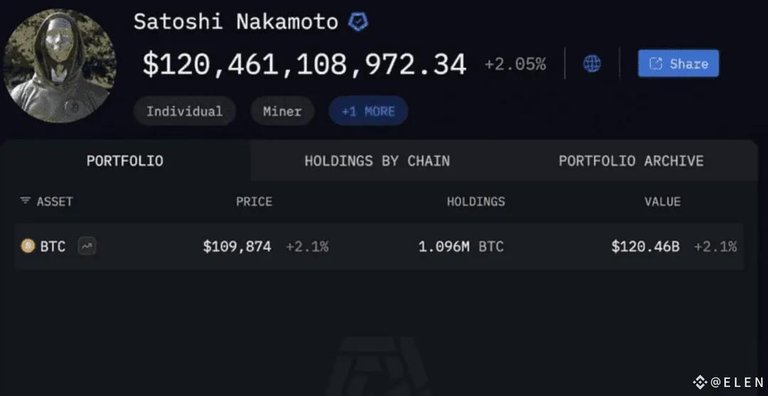Click the BTC price chart icon
Image resolution: width=768 pixels, height=396 pixels.
point(87,246)
